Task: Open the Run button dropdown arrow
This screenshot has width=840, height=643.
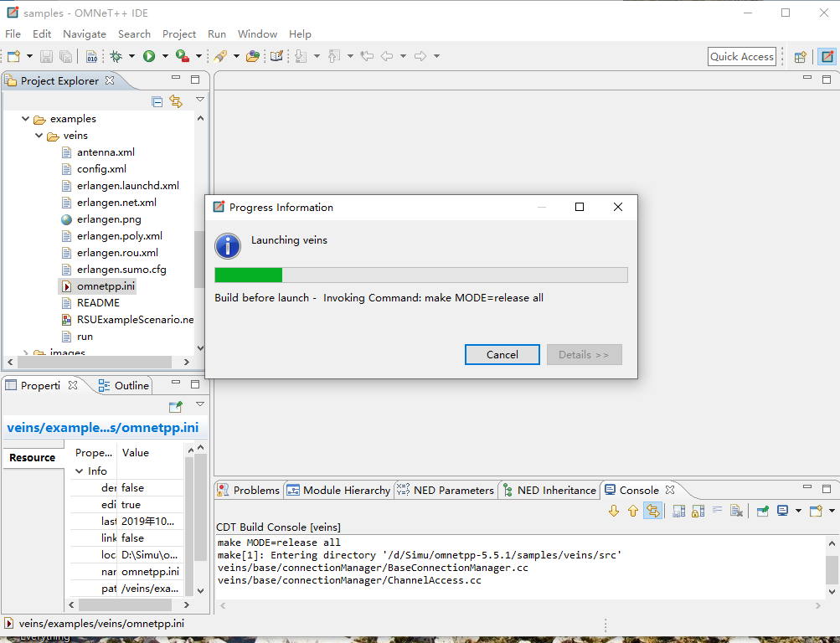Action: pos(165,56)
